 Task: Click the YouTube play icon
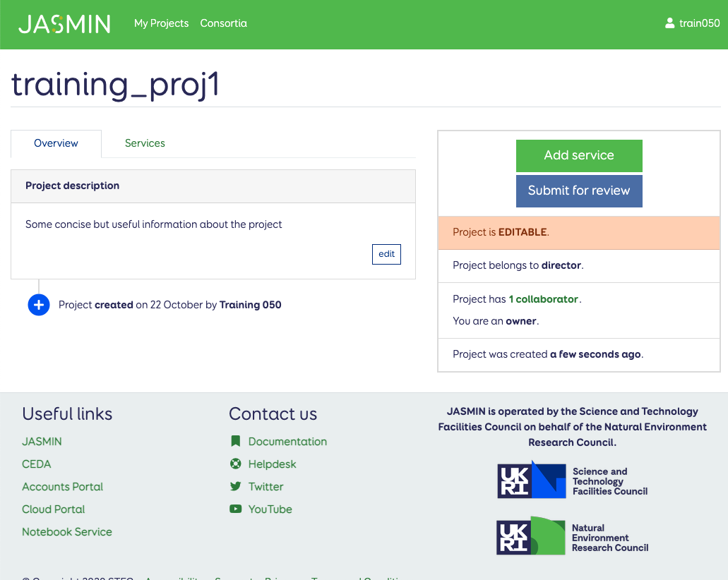(x=236, y=509)
